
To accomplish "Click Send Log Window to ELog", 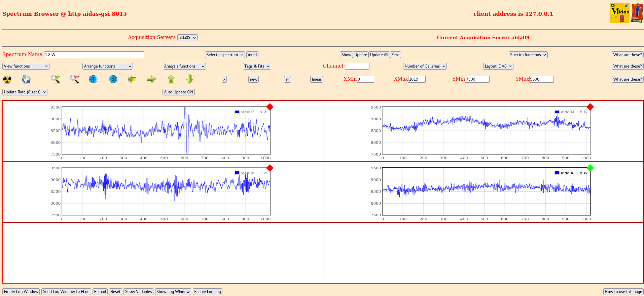I will (66, 292).
